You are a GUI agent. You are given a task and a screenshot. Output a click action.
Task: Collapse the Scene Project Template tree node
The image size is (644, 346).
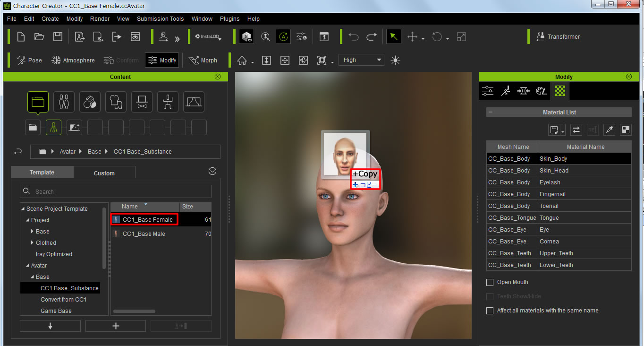pos(23,209)
